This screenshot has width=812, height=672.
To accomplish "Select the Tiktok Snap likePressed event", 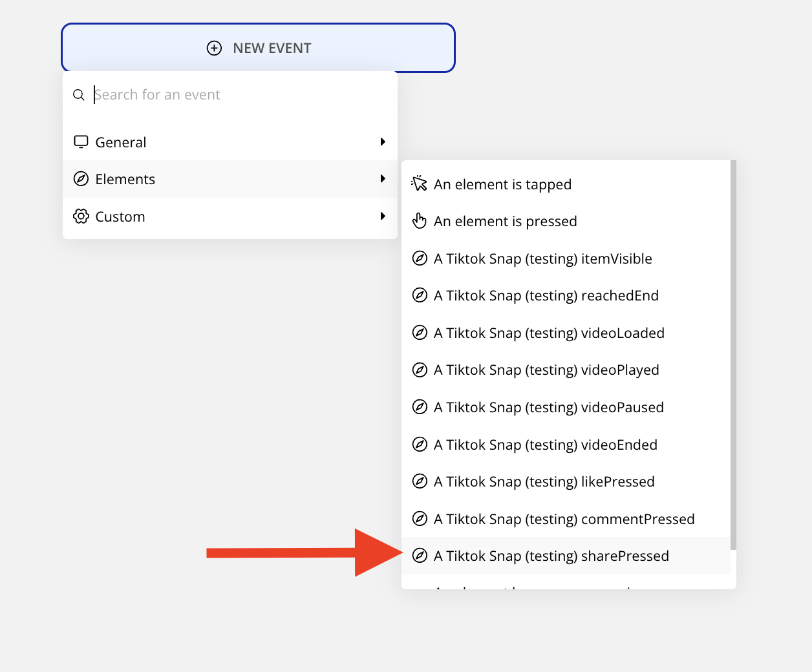I will [544, 482].
